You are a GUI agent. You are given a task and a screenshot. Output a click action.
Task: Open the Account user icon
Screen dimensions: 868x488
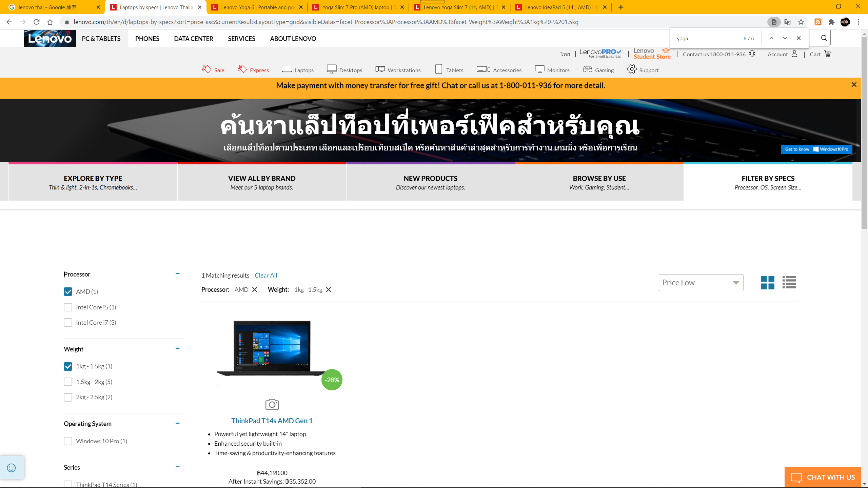coord(794,54)
